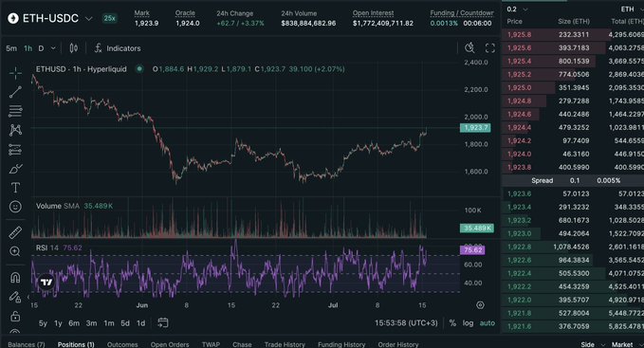Open the timezone 15:53:58 (UTC+3) menu

[406, 323]
